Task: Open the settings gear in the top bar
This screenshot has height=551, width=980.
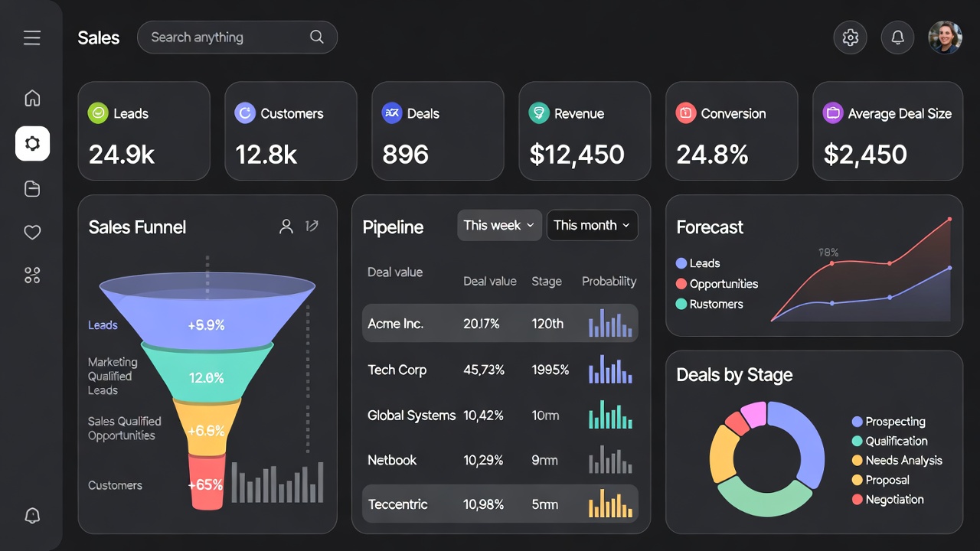Action: [850, 37]
